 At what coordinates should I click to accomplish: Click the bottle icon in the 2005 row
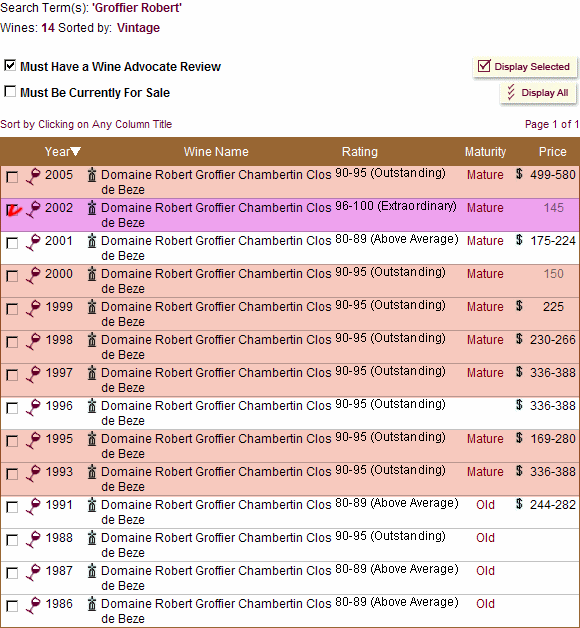click(92, 175)
